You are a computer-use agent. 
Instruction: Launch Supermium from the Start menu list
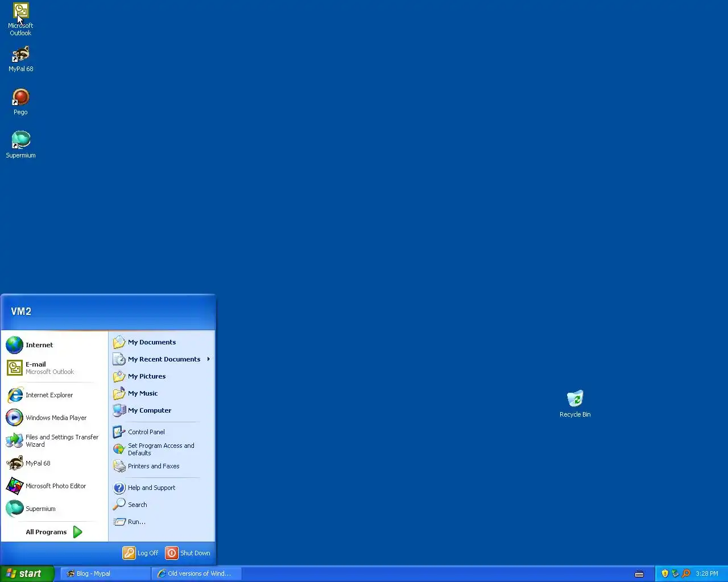click(54, 509)
